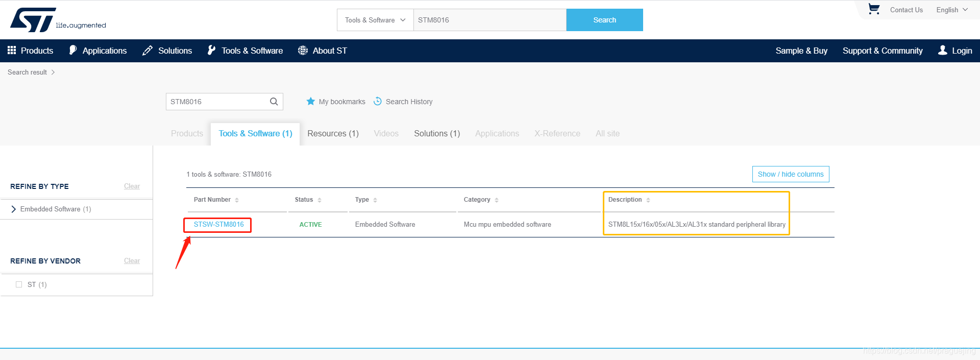Click magnifier icon in STM8016 search box
Viewport: 980px width, 360px height.
pos(274,102)
